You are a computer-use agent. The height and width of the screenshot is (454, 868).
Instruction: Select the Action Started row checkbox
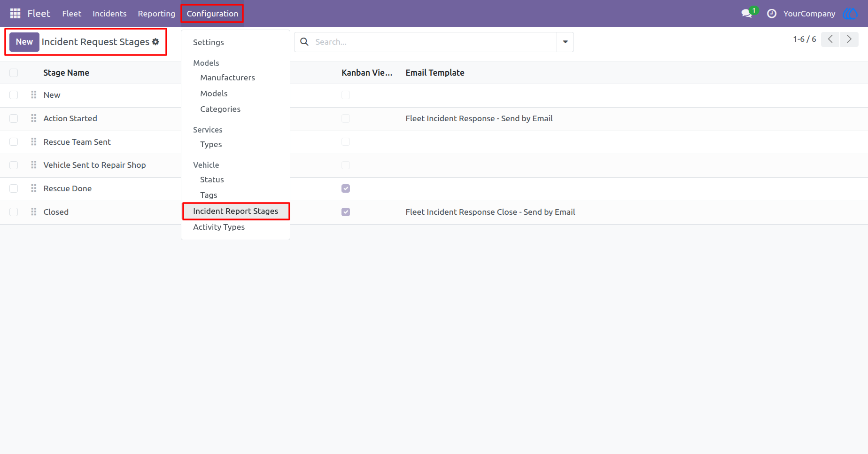(14, 118)
